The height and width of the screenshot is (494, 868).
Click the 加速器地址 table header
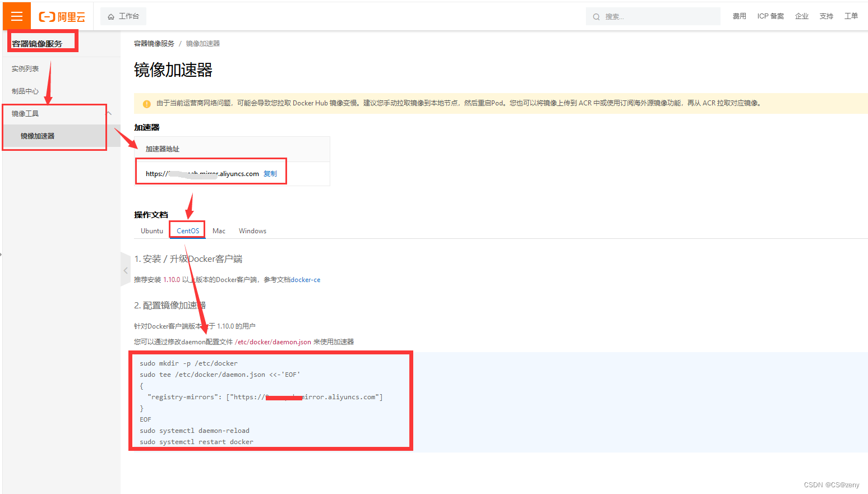click(x=163, y=149)
